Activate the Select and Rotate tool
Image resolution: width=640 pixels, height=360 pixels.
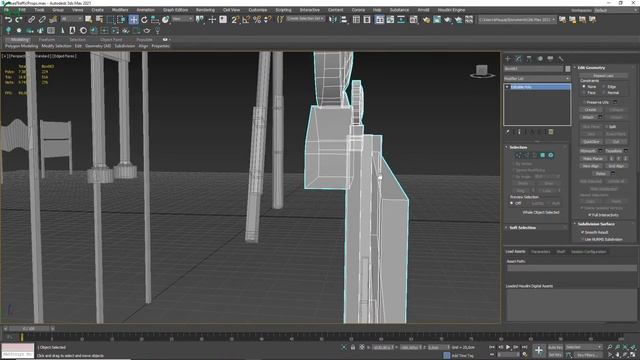144,19
